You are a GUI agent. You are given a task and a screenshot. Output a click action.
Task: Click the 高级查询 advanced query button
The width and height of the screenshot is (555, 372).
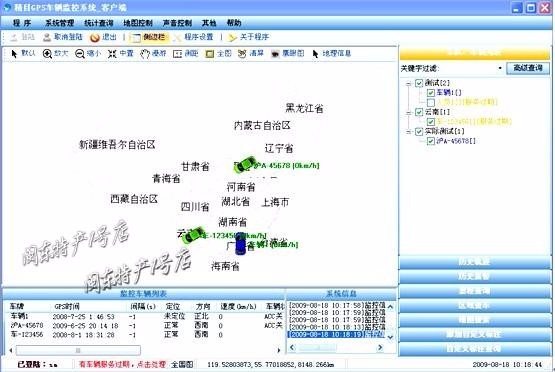[x=528, y=68]
